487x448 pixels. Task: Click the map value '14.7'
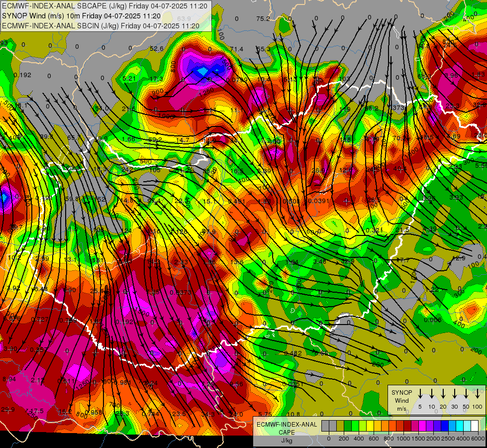[183, 140]
